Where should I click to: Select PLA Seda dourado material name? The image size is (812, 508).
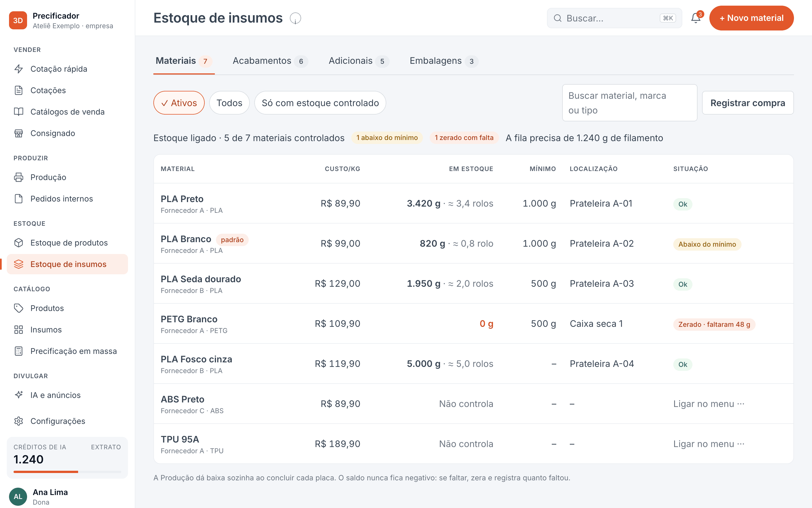201,279
